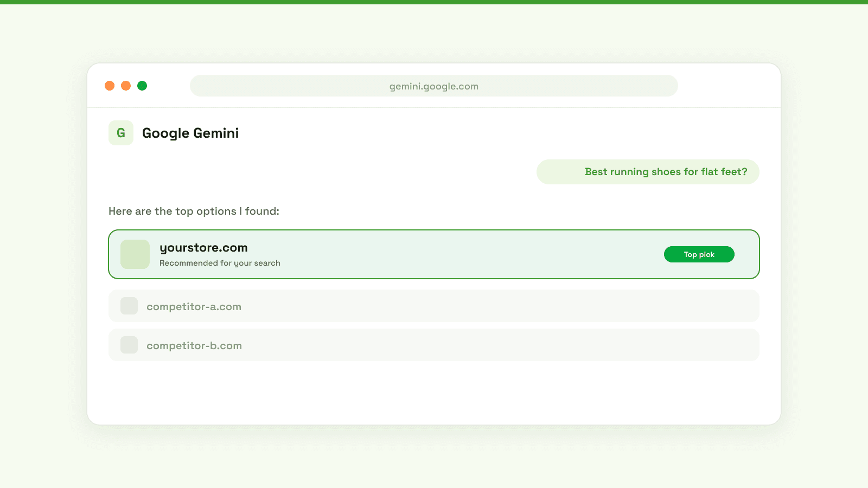Click the Google Gemini G logo icon
Image resolution: width=868 pixels, height=488 pixels.
[121, 133]
